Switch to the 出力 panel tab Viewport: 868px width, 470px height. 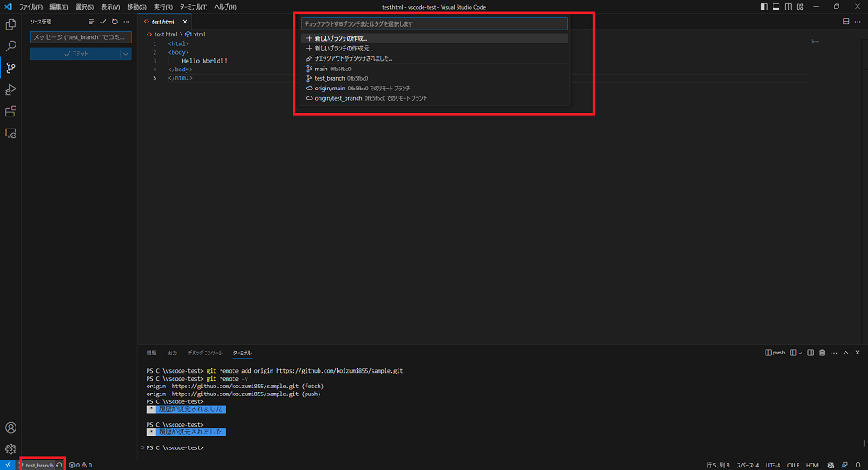pyautogui.click(x=172, y=353)
